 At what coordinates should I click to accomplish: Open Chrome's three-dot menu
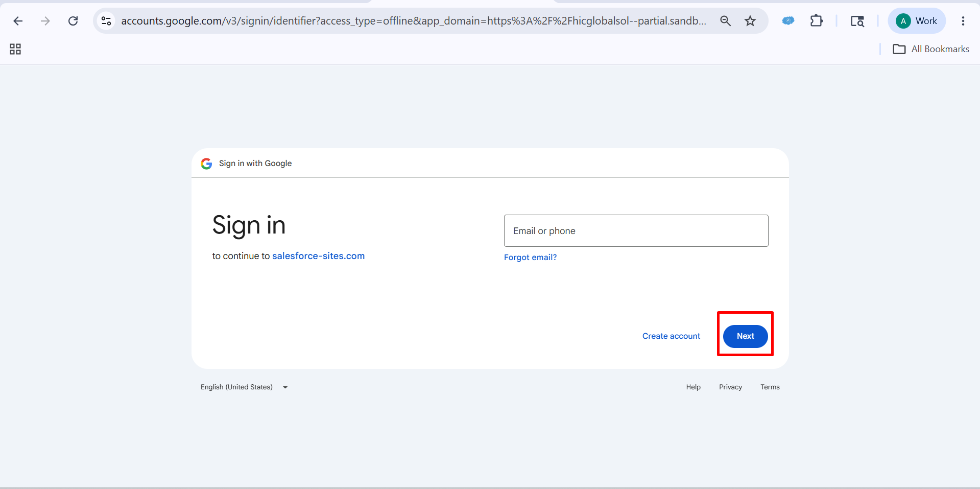pyautogui.click(x=963, y=21)
